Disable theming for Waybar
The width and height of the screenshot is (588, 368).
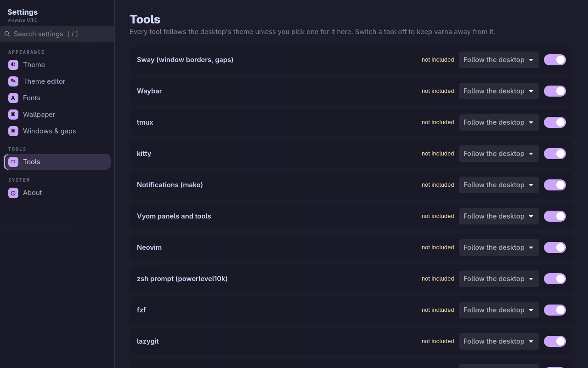[555, 91]
